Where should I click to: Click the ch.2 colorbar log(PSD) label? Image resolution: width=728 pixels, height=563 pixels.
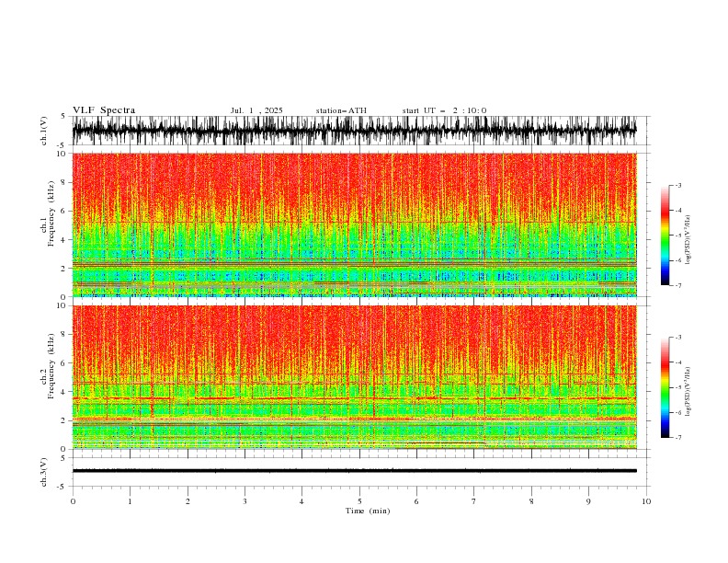point(688,392)
